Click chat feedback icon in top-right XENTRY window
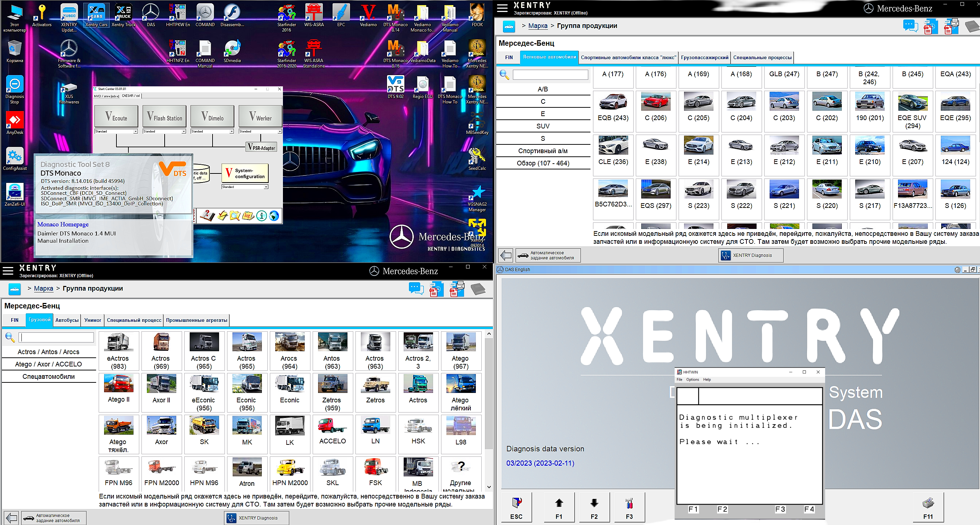This screenshot has height=525, width=980. [x=910, y=26]
